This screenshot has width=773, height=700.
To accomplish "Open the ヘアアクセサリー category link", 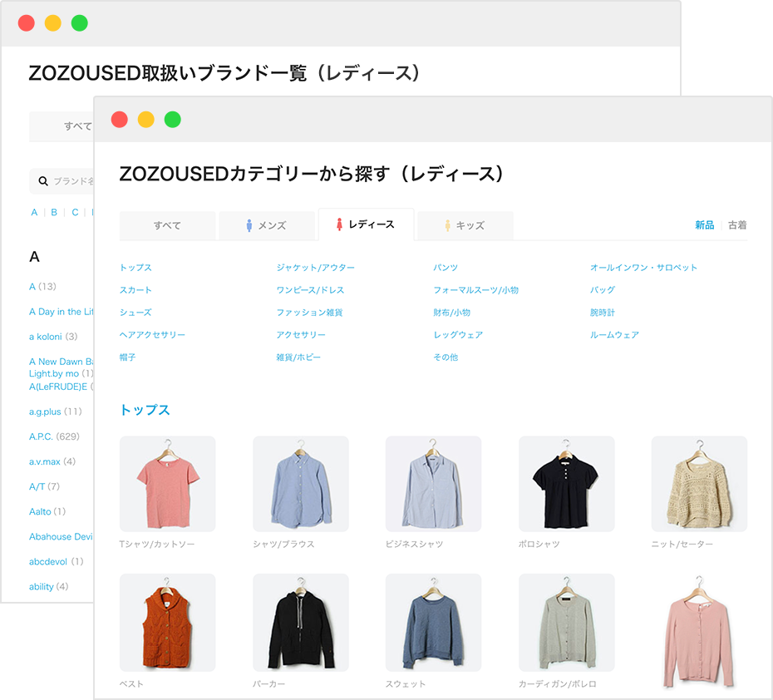I will point(152,335).
